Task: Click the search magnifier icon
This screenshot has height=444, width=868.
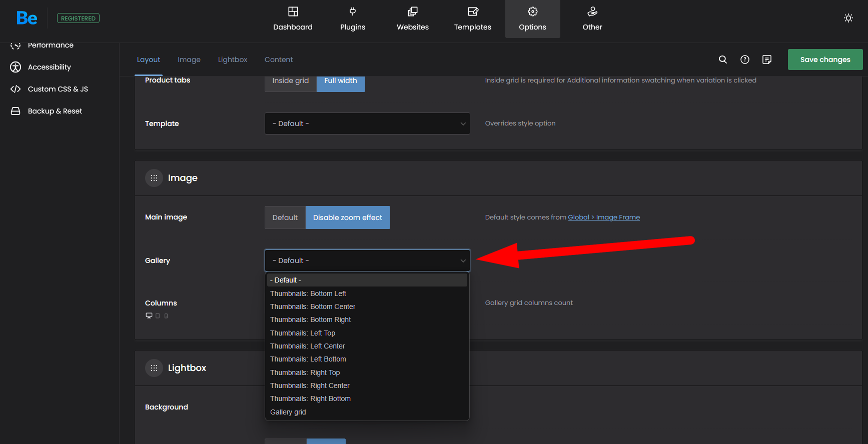Action: pyautogui.click(x=723, y=59)
